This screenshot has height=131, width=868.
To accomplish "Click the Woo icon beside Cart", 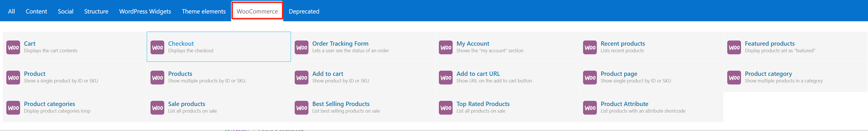I will click(13, 47).
